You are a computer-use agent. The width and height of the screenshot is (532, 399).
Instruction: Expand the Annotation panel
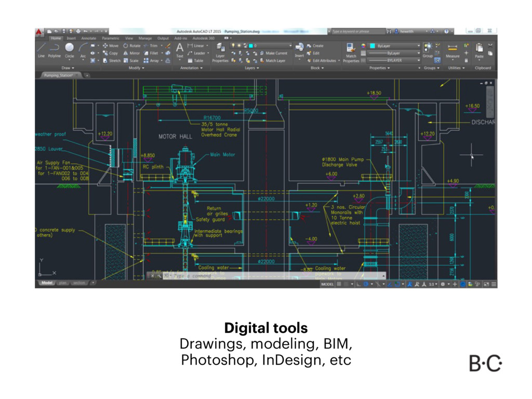click(191, 68)
